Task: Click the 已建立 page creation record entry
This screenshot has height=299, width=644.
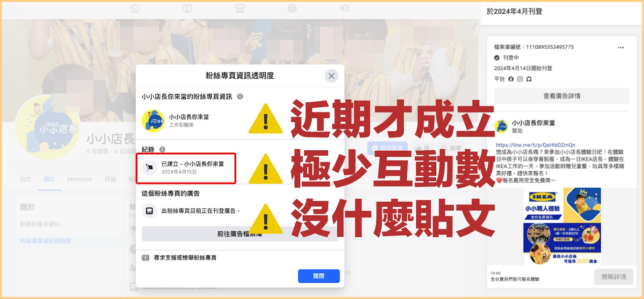Action: [186, 168]
